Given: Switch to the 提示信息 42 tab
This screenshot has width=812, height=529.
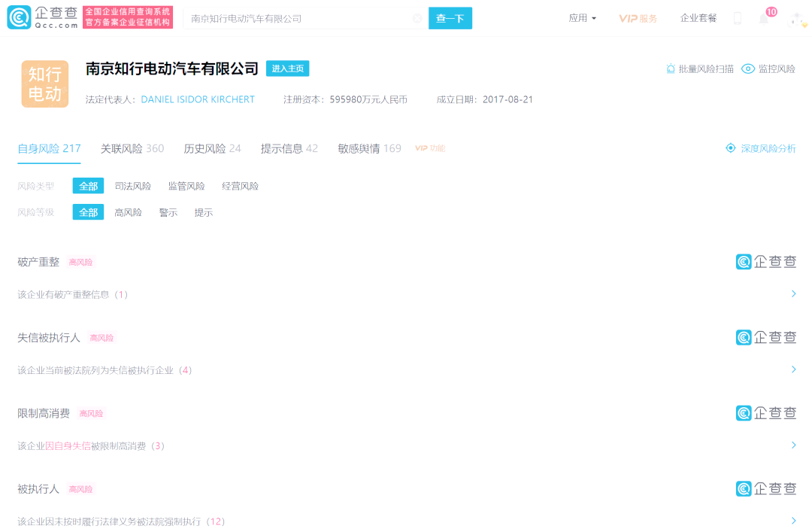Looking at the screenshot, I should point(289,149).
